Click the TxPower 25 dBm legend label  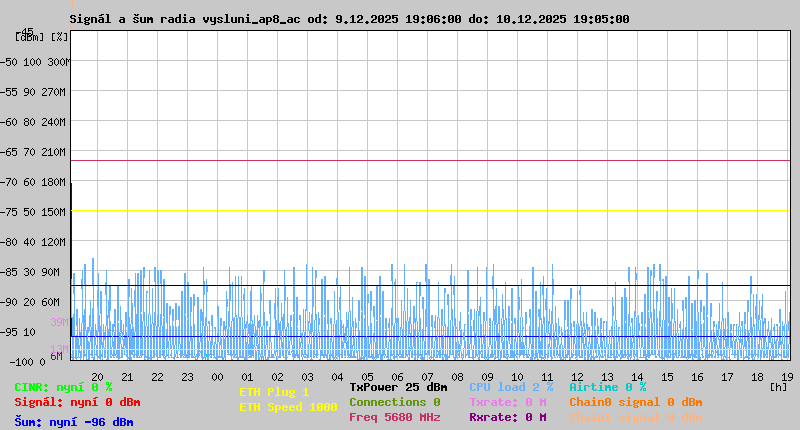[398, 387]
